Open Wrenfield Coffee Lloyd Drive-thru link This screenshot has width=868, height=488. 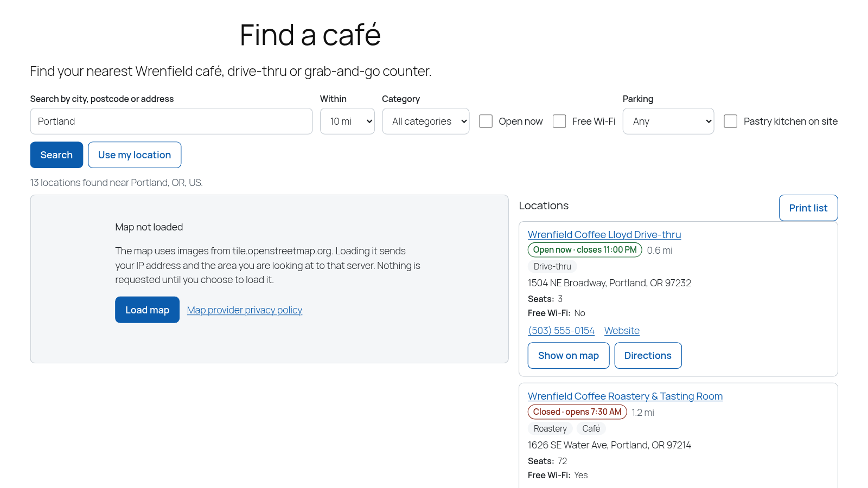tap(604, 234)
